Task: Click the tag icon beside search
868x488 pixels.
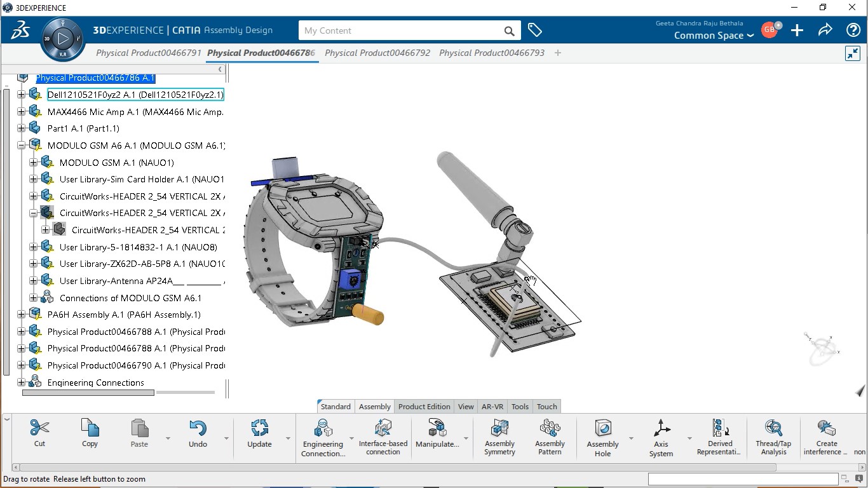Action: 535,30
